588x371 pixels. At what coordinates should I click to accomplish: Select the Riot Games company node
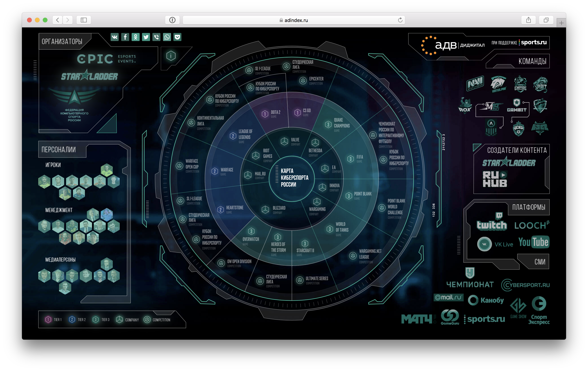tap(262, 155)
